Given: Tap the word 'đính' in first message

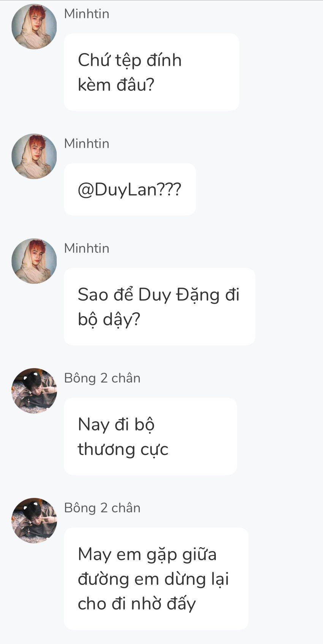Looking at the screenshot, I should click(x=164, y=60).
